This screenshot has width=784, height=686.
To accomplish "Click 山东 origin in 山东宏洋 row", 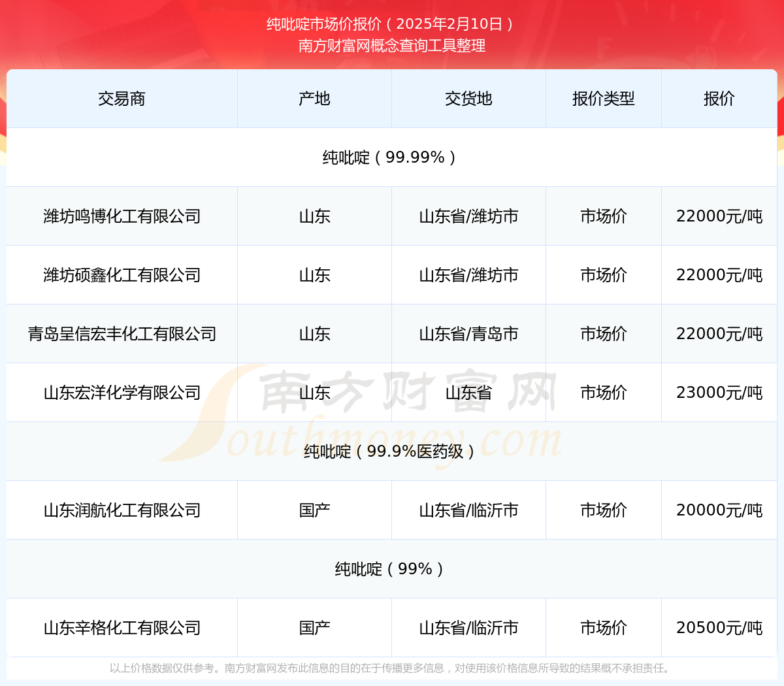I will tap(314, 393).
